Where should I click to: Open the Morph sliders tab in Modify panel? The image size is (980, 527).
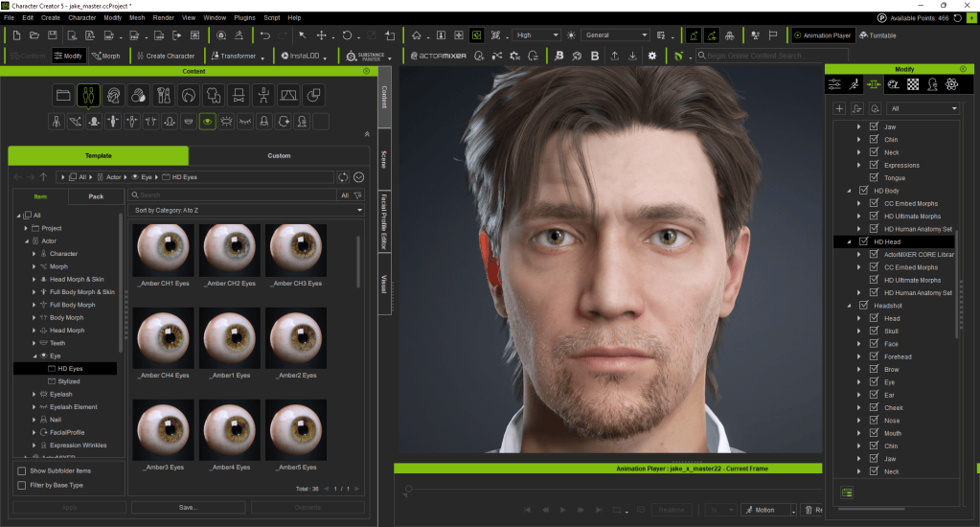tap(874, 84)
